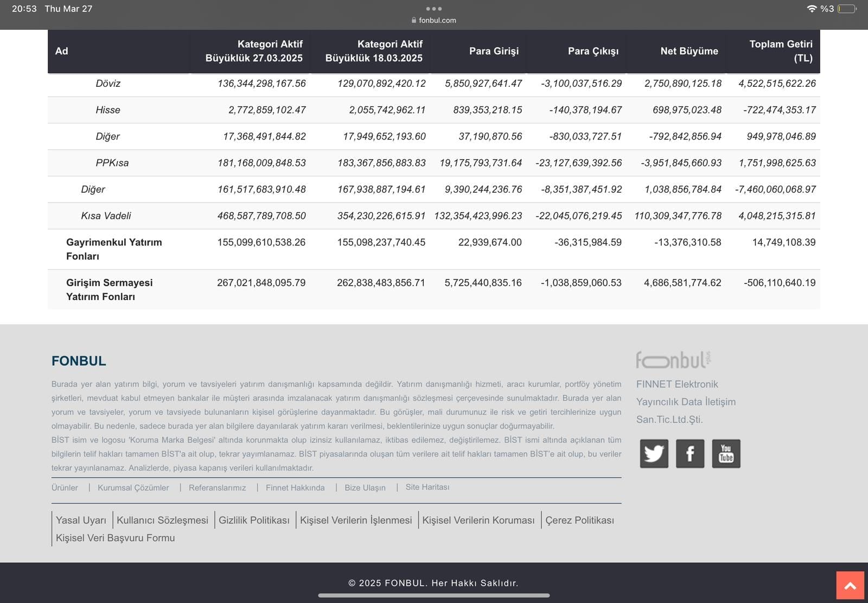Open the Kurumsal Çözümler link
The image size is (868, 603).
[x=133, y=487]
